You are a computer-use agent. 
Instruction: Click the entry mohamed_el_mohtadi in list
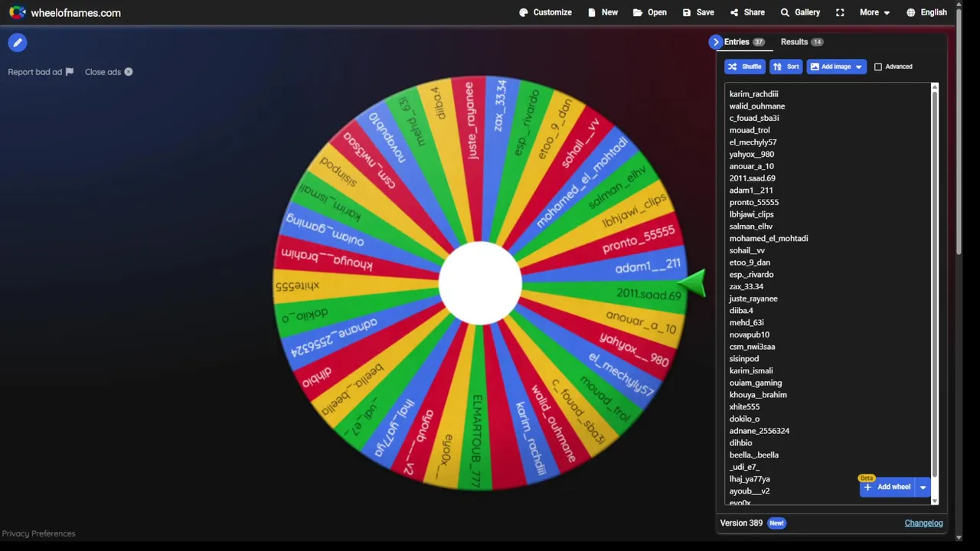point(768,239)
